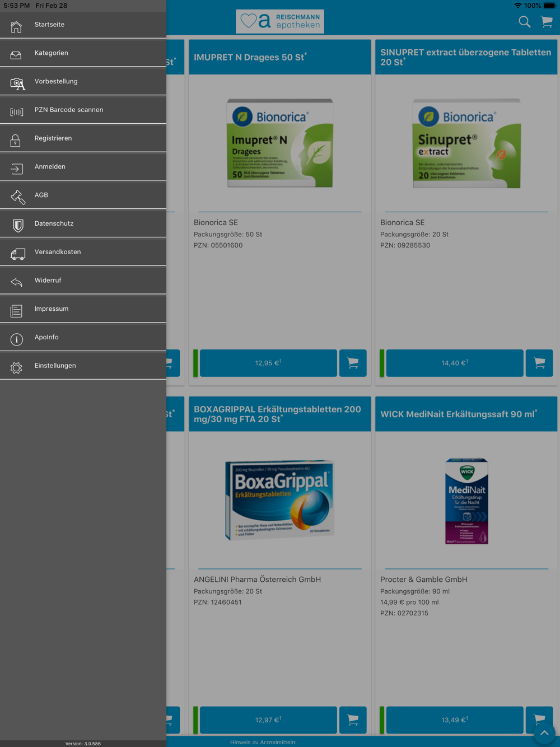Tap the Startseite home icon
The image size is (560, 747).
coord(16,26)
